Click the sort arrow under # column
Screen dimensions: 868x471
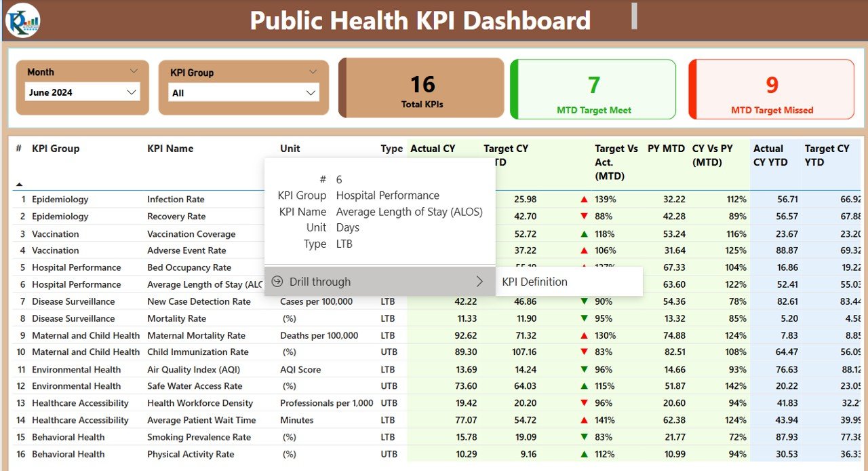(19, 184)
